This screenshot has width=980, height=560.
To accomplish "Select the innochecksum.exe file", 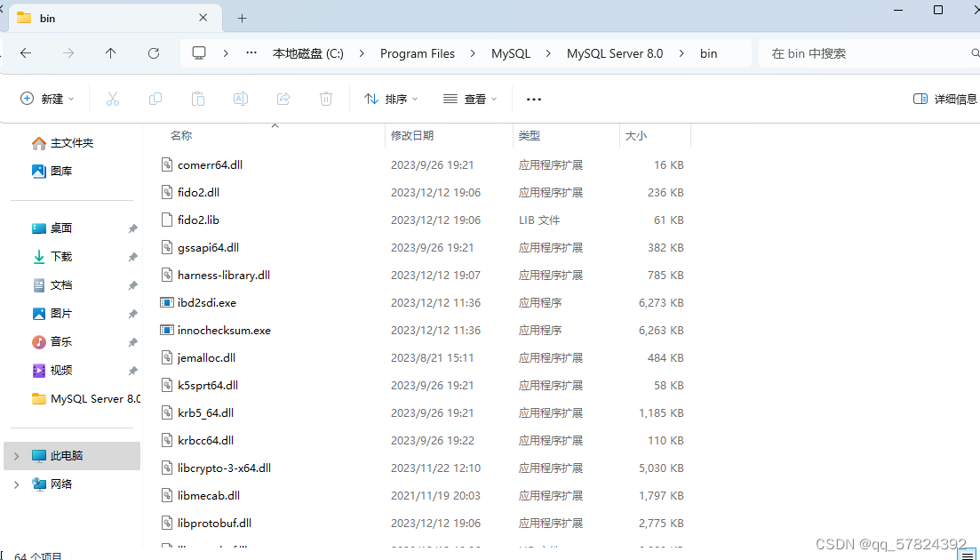I will click(x=224, y=330).
